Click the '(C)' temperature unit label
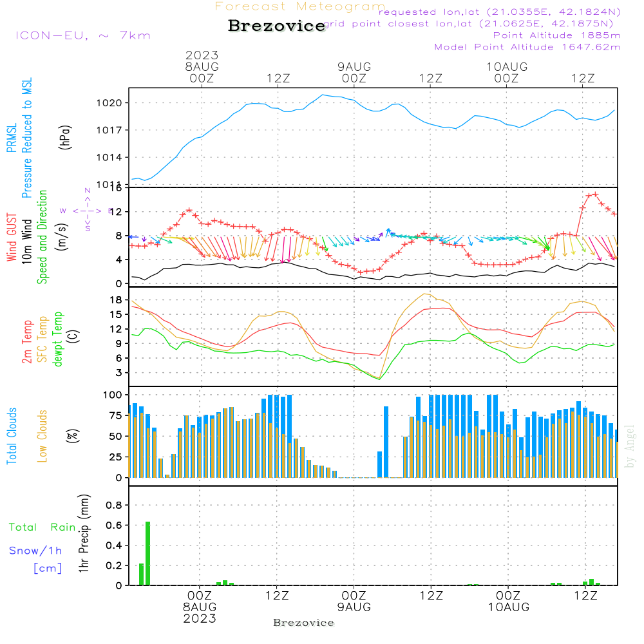 (73, 336)
